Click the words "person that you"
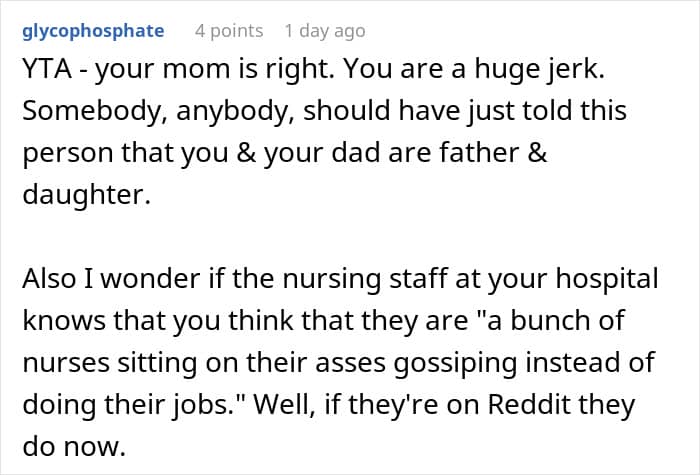Image resolution: width=700 pixels, height=475 pixels. [125, 154]
